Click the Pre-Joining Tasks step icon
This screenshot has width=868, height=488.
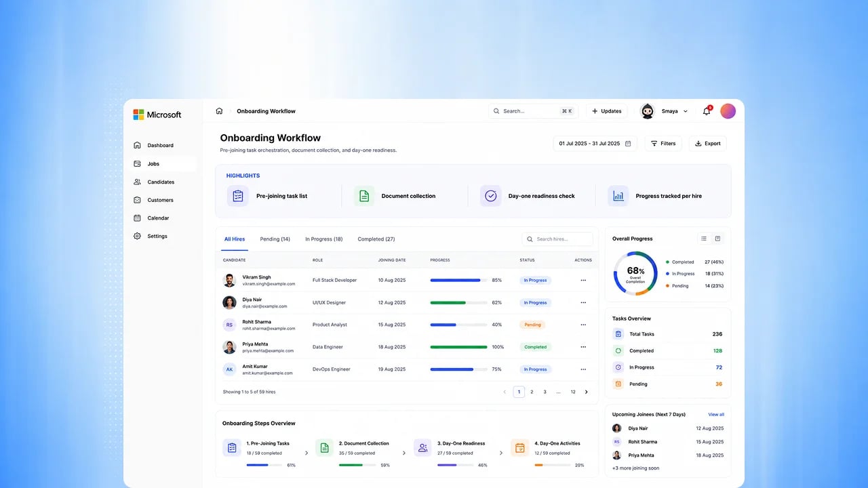pos(232,448)
